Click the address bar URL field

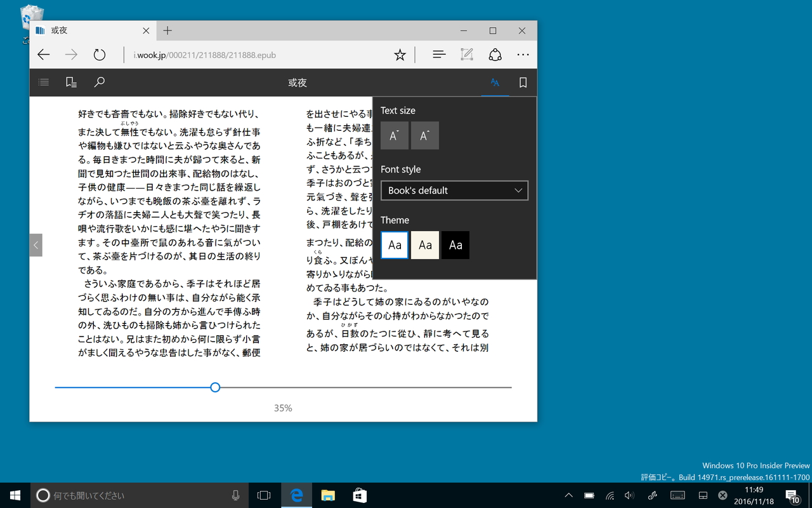pyautogui.click(x=205, y=55)
